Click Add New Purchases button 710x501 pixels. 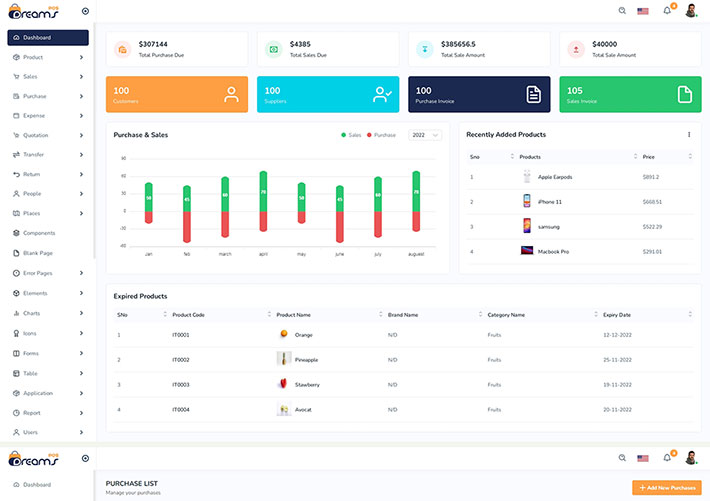coord(666,487)
